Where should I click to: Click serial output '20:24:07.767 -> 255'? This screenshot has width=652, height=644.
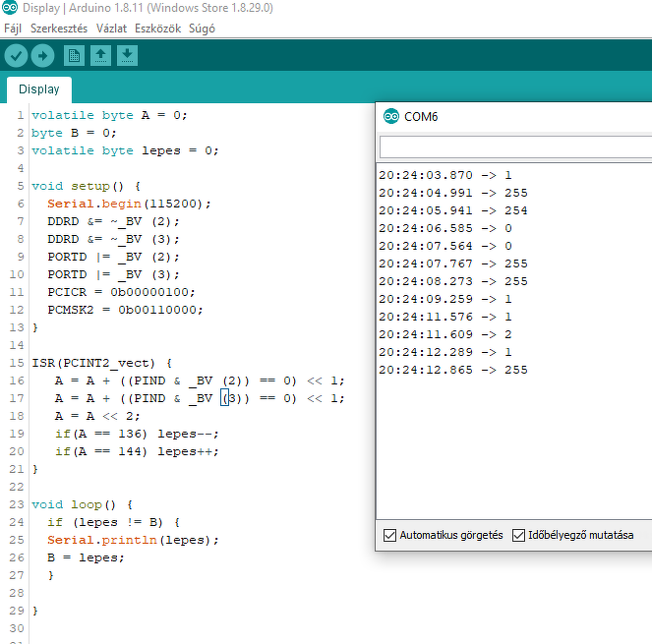(x=453, y=263)
